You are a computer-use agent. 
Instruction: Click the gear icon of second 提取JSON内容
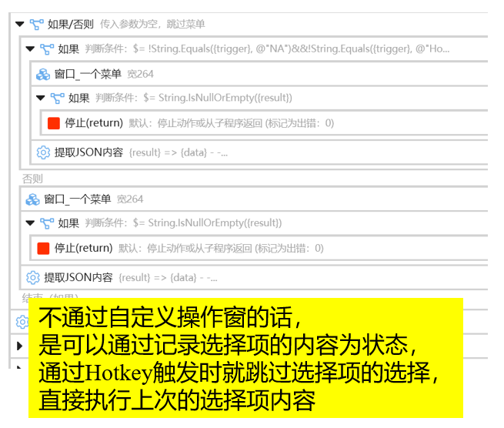[x=33, y=278]
